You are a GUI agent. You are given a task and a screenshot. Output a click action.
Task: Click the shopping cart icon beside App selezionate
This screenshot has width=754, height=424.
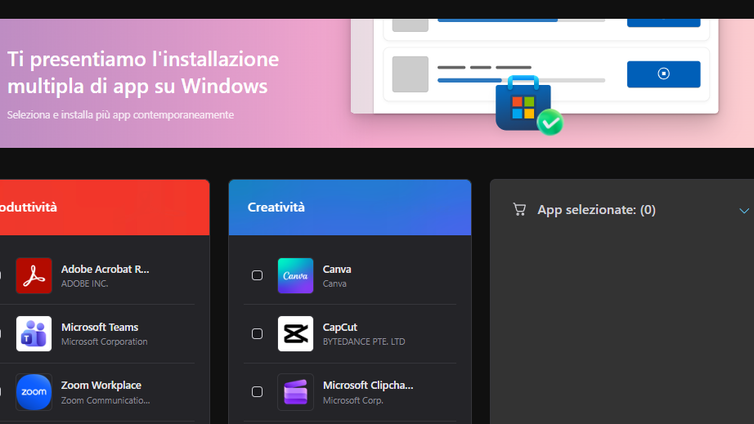click(x=519, y=210)
